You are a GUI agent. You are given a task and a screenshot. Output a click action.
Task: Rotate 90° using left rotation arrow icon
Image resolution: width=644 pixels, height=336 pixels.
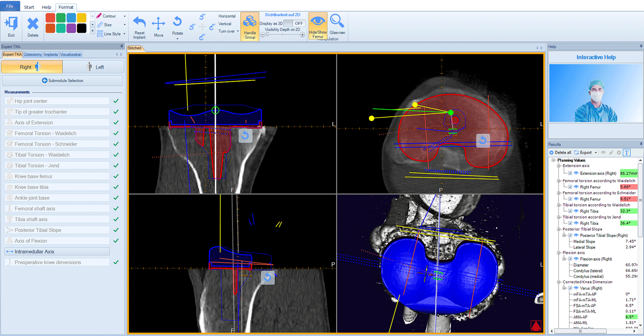192,27
